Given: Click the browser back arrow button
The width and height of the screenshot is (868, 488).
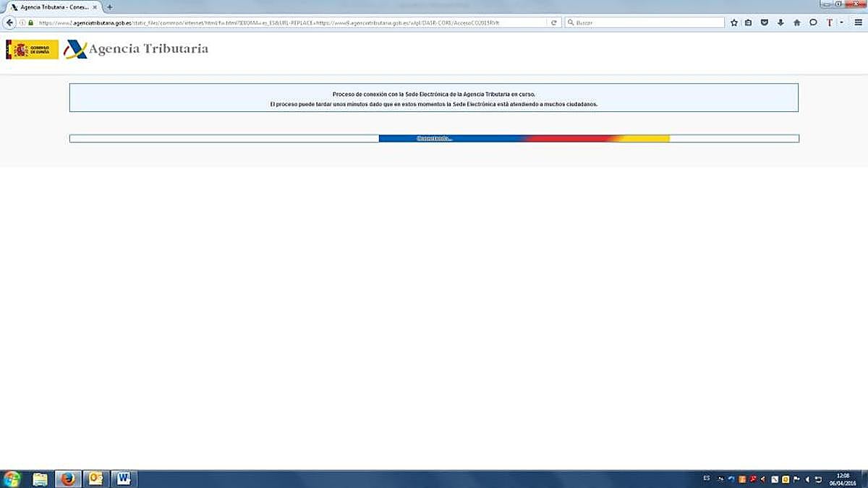Looking at the screenshot, I should (x=9, y=22).
